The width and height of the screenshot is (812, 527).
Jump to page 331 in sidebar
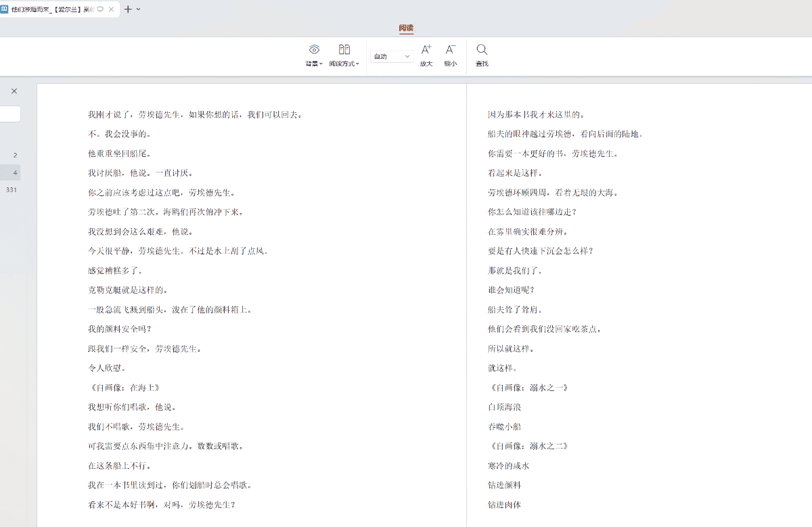point(11,190)
